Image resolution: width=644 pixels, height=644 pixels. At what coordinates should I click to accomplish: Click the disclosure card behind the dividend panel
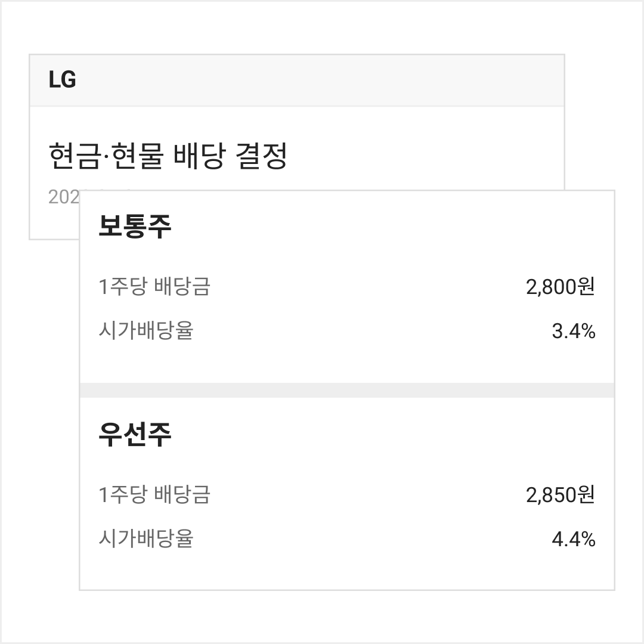[x=297, y=148]
